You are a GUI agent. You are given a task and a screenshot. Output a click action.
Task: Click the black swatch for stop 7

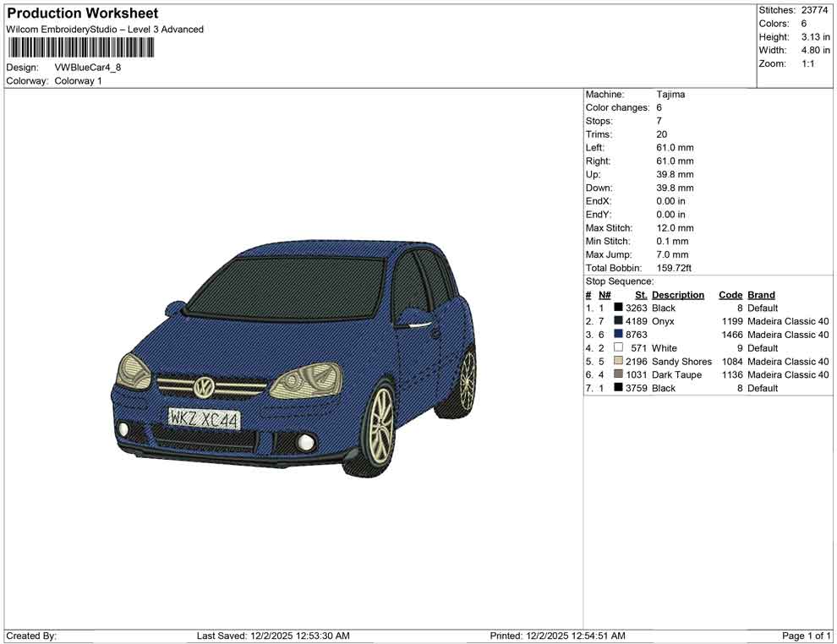618,387
